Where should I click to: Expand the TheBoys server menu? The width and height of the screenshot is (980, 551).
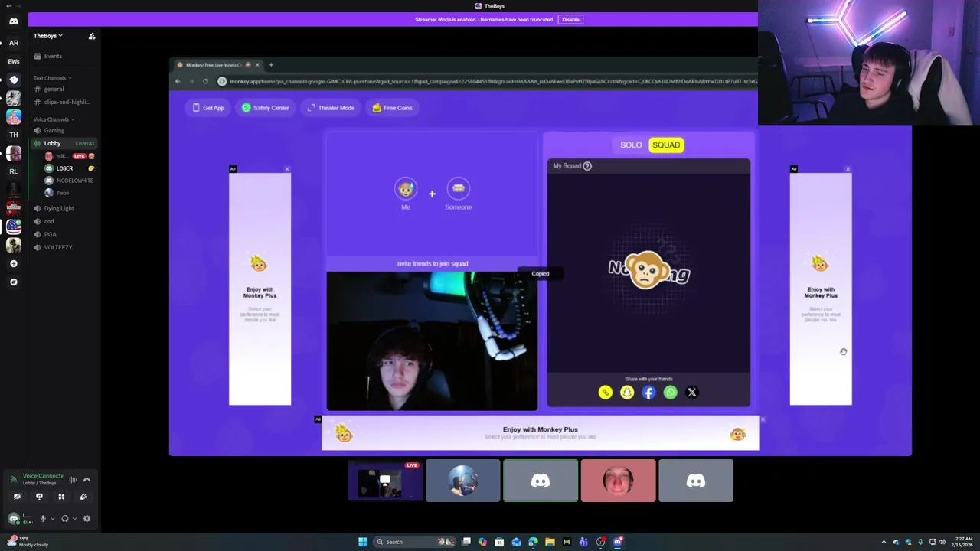coord(48,36)
